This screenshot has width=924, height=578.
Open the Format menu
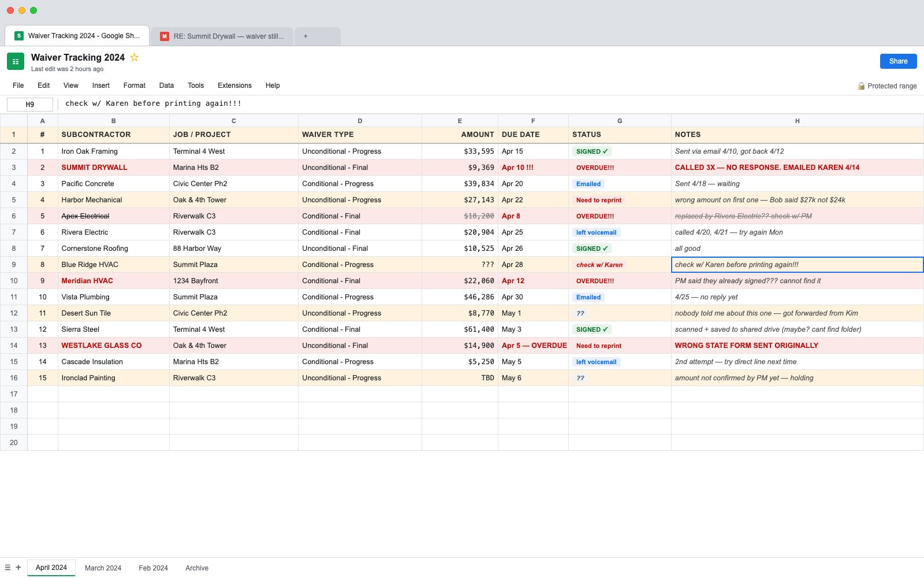click(134, 86)
